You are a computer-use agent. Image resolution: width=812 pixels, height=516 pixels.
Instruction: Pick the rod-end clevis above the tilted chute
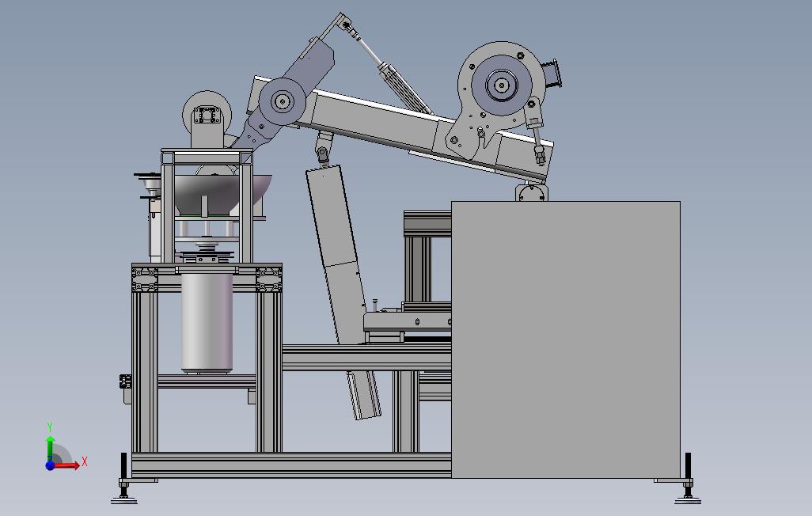pyautogui.click(x=323, y=153)
